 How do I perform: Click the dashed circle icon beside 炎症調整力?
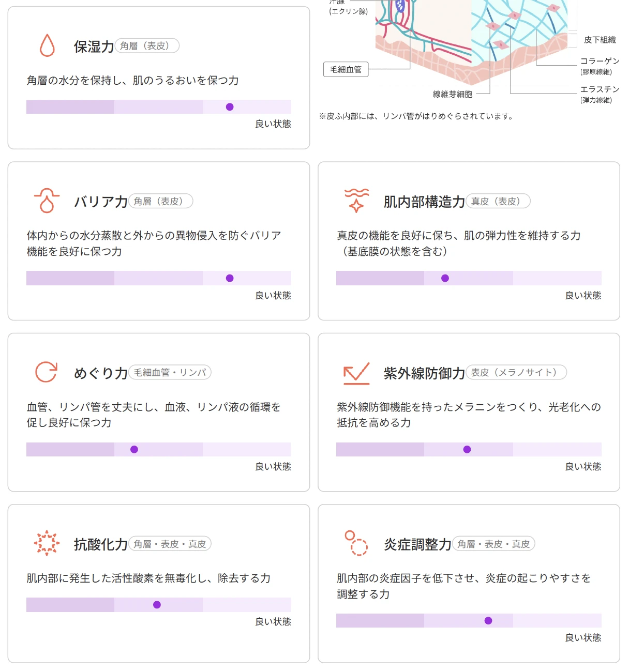(356, 543)
